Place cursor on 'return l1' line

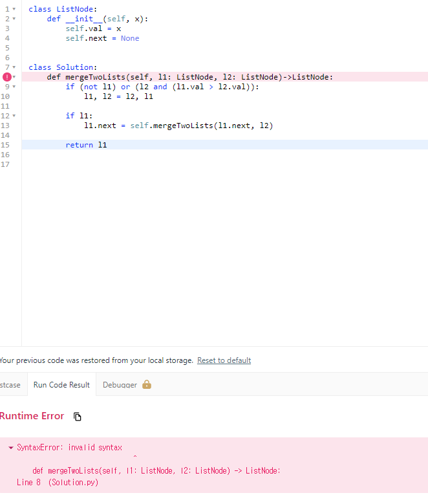(x=224, y=145)
